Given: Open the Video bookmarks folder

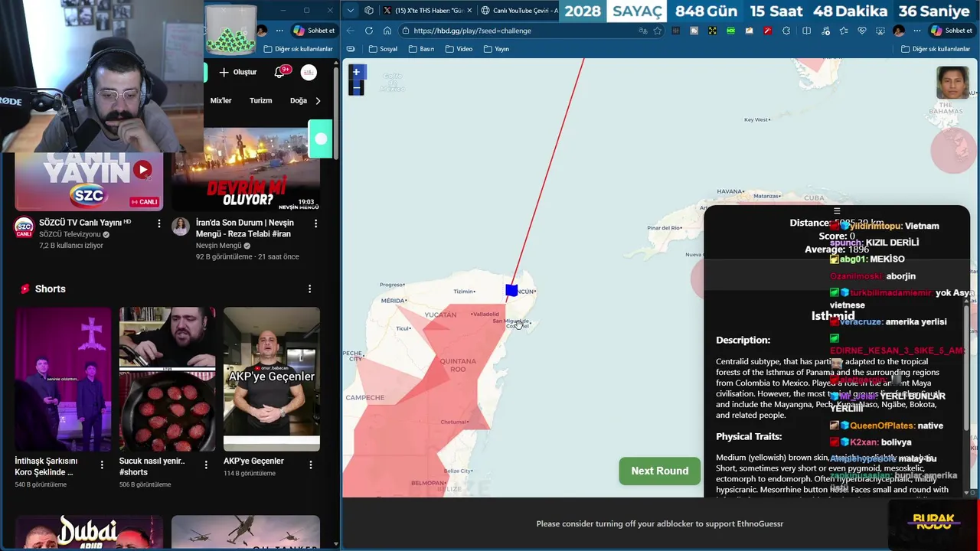Looking at the screenshot, I should pyautogui.click(x=459, y=49).
